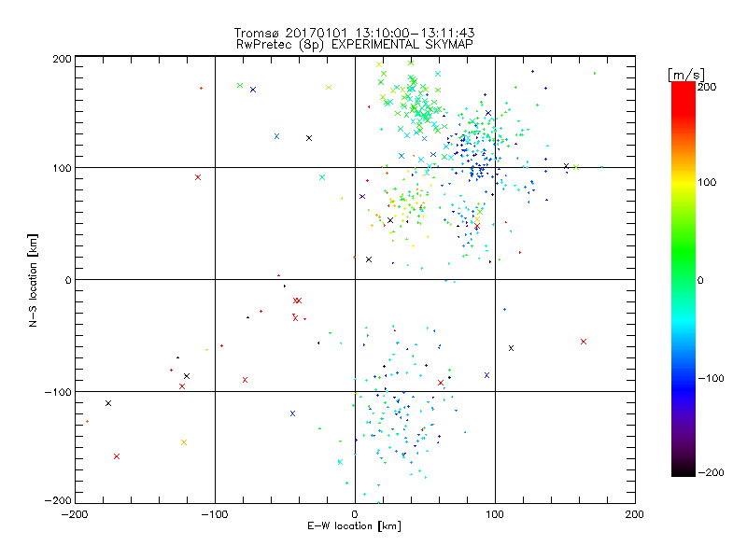Click the black X marker in the northwest quadrant
Image resolution: width=747 pixels, height=560 pixels.
point(309,138)
